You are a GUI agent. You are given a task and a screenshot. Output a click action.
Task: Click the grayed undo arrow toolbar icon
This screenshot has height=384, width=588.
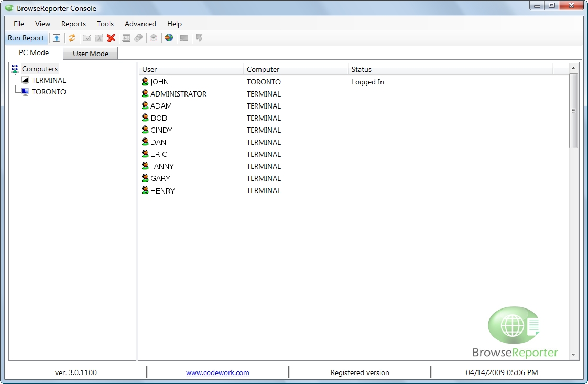(x=199, y=38)
